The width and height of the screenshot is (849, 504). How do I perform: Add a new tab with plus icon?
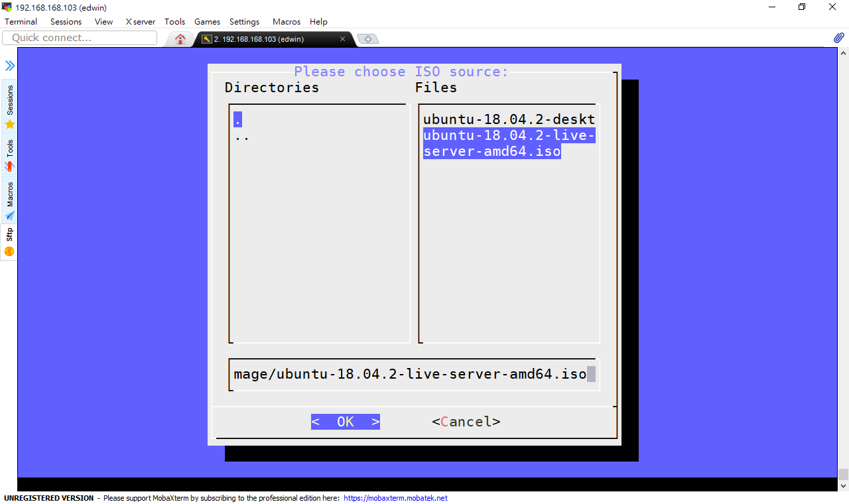[x=368, y=39]
